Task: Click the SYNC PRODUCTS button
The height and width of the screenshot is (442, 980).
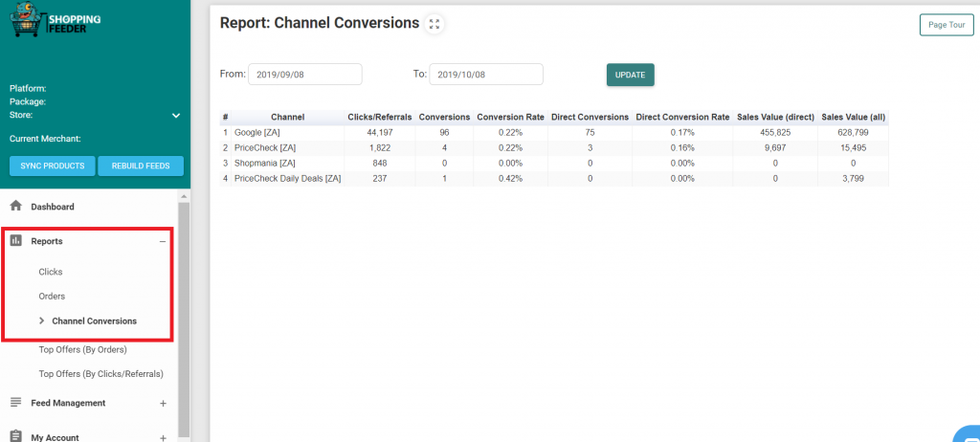Action: pyautogui.click(x=53, y=166)
